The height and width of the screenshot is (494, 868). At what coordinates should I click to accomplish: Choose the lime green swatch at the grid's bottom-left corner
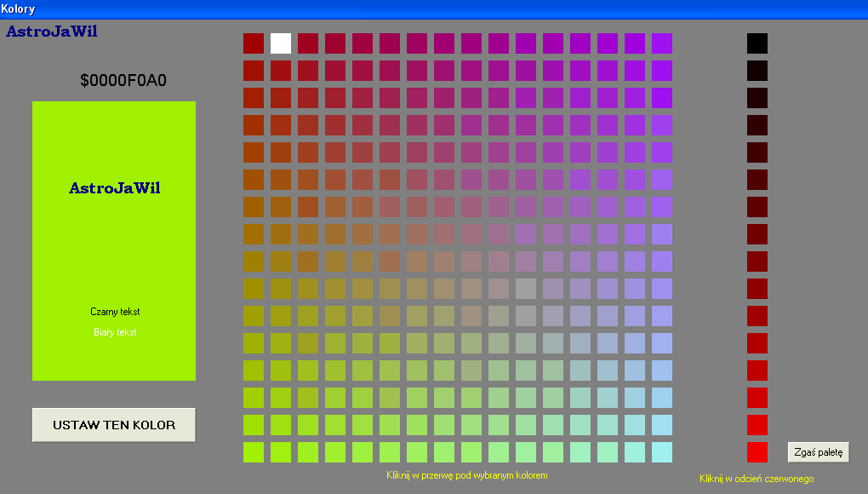[254, 452]
